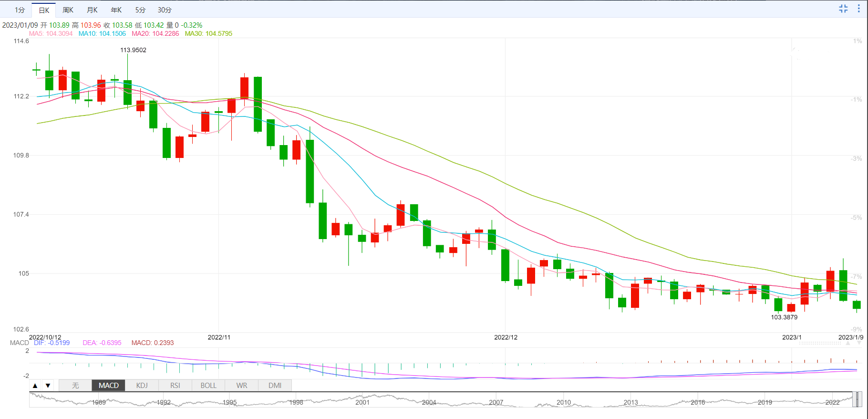Screen dimensions: 868x419
Task: Click 1995 on the overview timeline
Action: coord(230,402)
